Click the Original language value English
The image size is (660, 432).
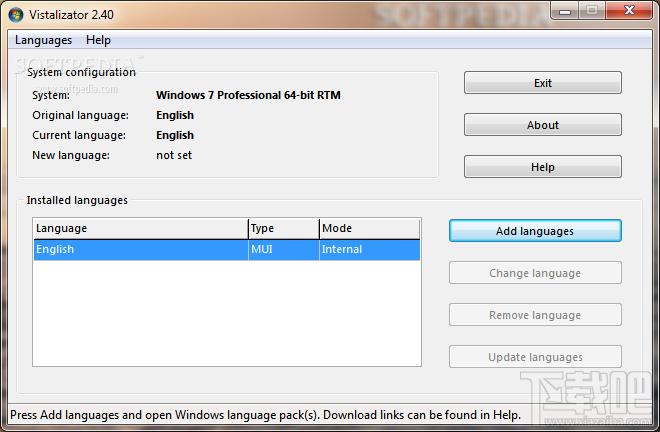(175, 115)
